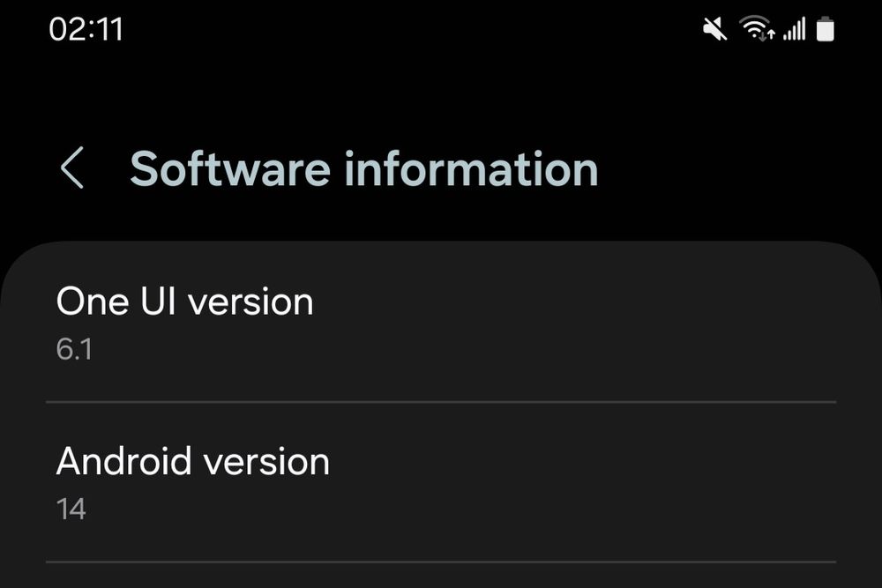Image resolution: width=882 pixels, height=588 pixels.
Task: Tap the 6.1 version number
Action: coord(74,349)
